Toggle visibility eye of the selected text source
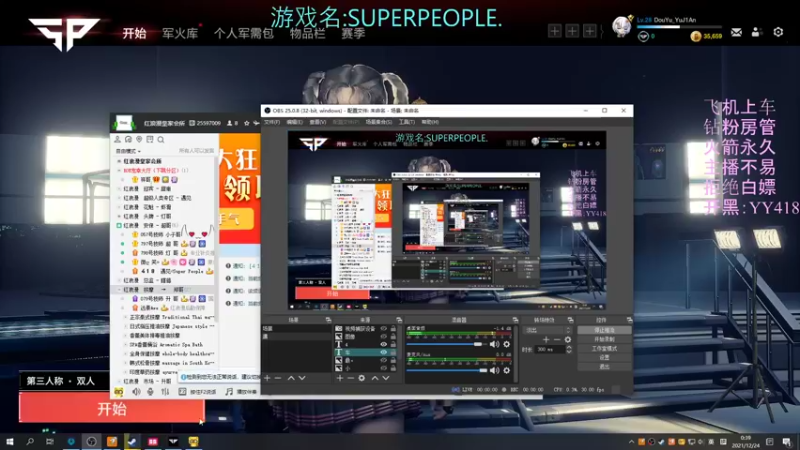800x450 pixels. 384,352
